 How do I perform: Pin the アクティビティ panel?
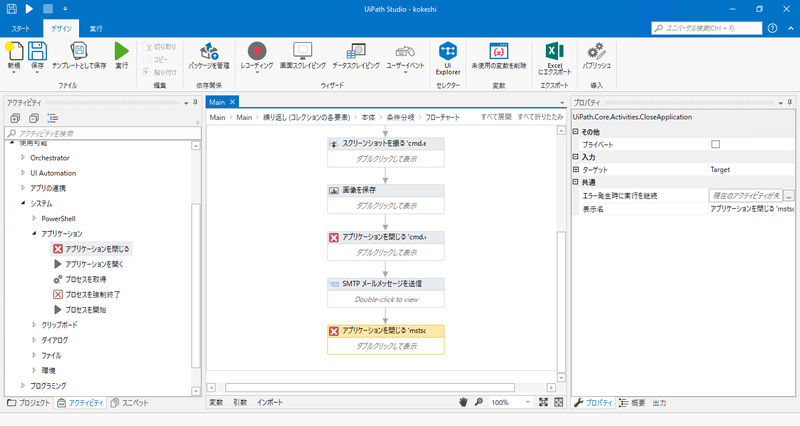point(195,103)
